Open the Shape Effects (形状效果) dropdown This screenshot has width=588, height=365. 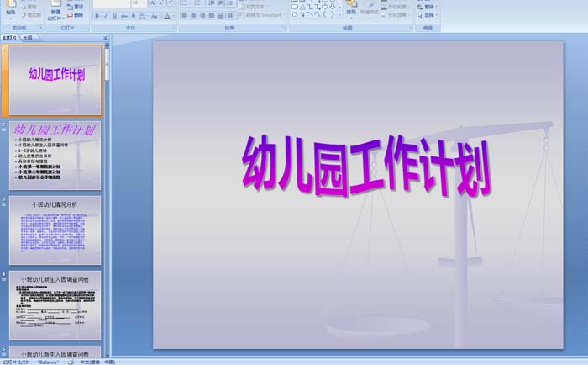pos(395,15)
